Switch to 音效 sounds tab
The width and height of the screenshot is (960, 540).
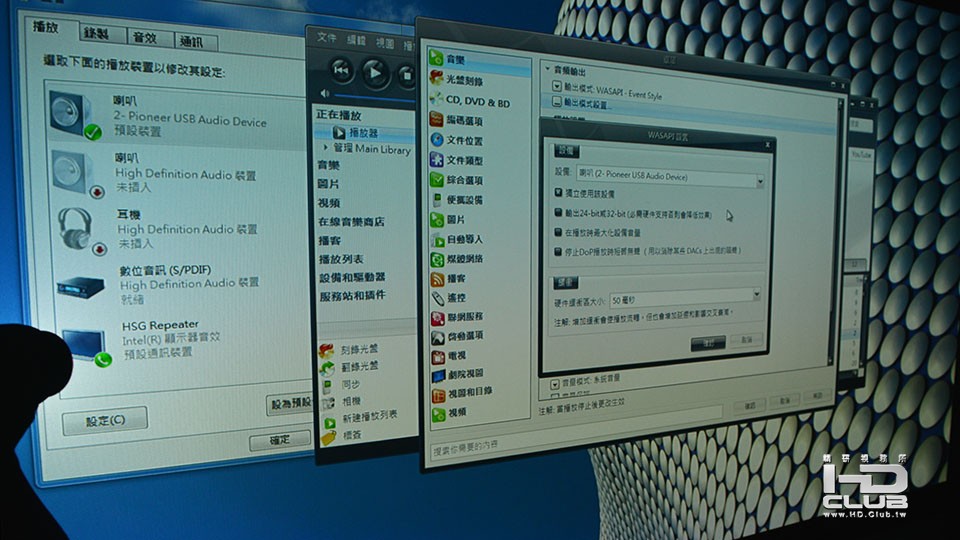point(145,38)
